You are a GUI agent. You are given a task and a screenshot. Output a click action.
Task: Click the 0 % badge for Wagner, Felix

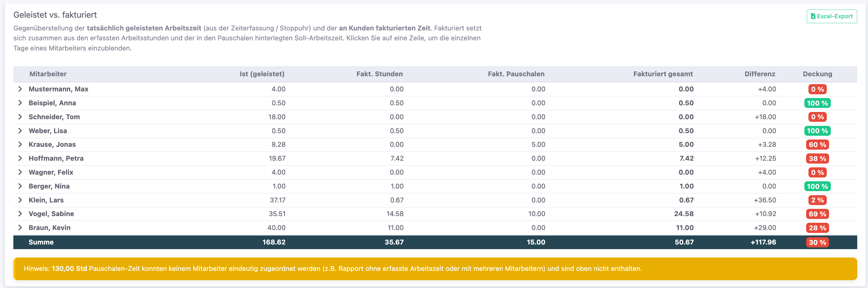(x=817, y=172)
